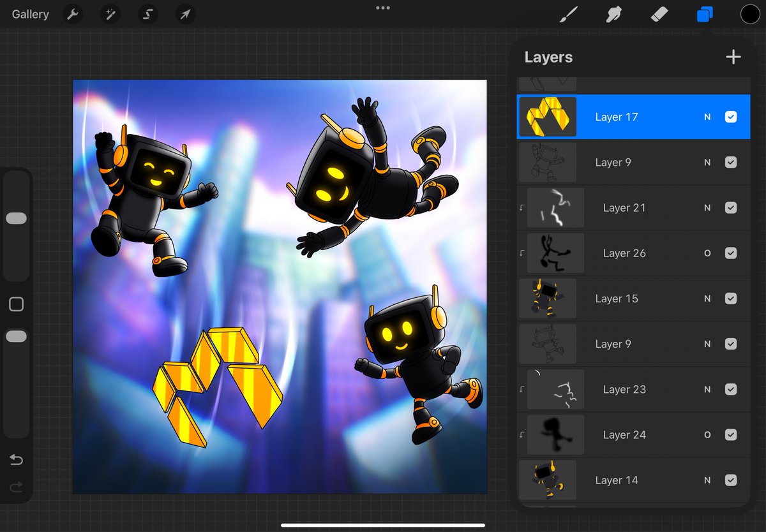Add a new layer with plus icon
The width and height of the screenshot is (766, 532).
point(733,57)
